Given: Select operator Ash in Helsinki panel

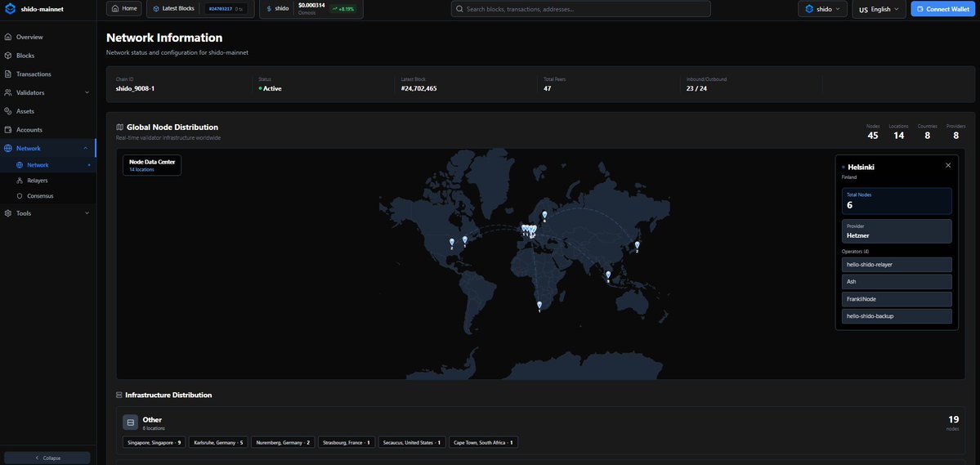Looking at the screenshot, I should pyautogui.click(x=897, y=282).
